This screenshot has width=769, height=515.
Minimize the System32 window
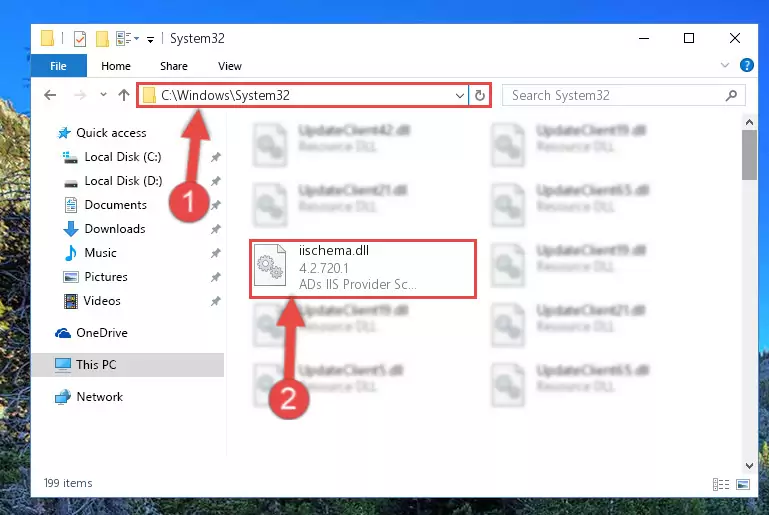click(644, 38)
